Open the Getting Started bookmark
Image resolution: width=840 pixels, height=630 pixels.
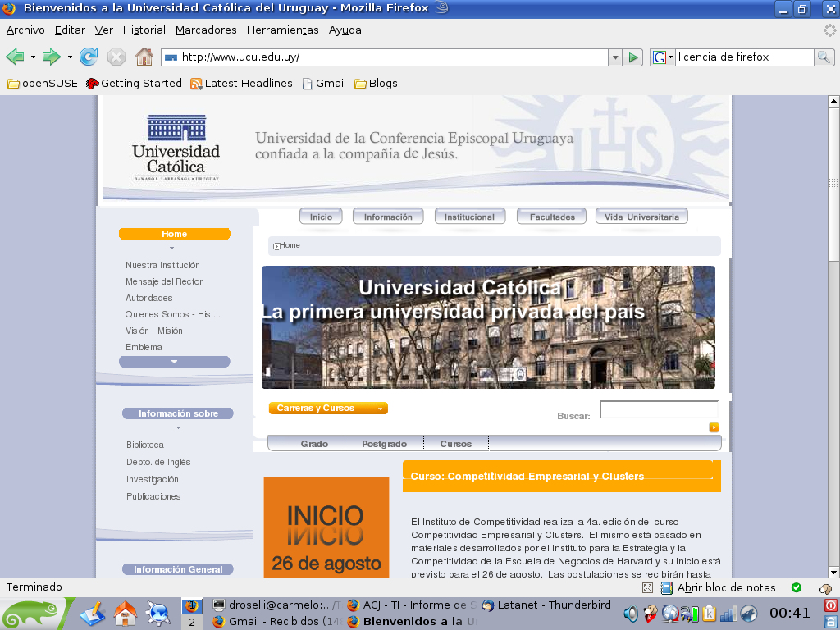coord(134,83)
